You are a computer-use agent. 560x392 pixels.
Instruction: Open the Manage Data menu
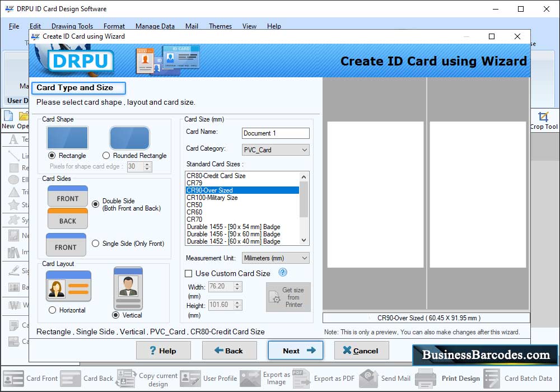point(155,26)
